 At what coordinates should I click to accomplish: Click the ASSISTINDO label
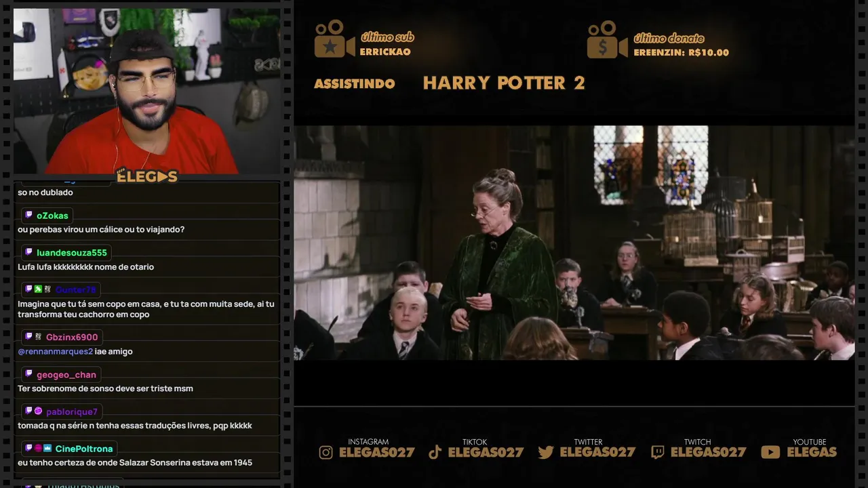coord(355,84)
